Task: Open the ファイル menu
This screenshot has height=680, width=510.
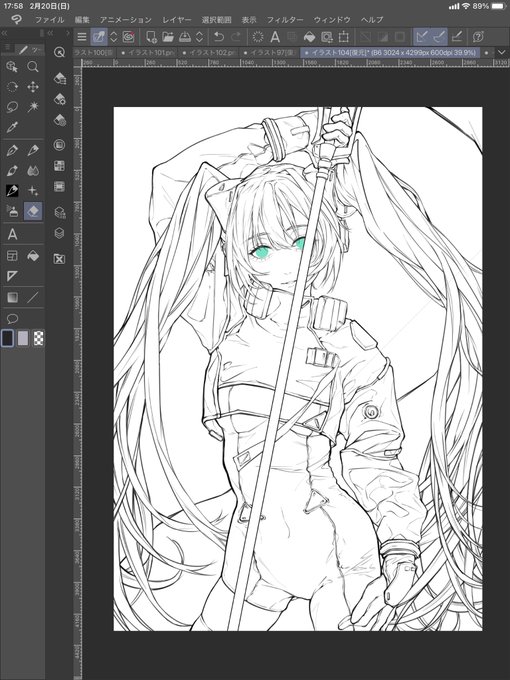Action: coord(49,20)
